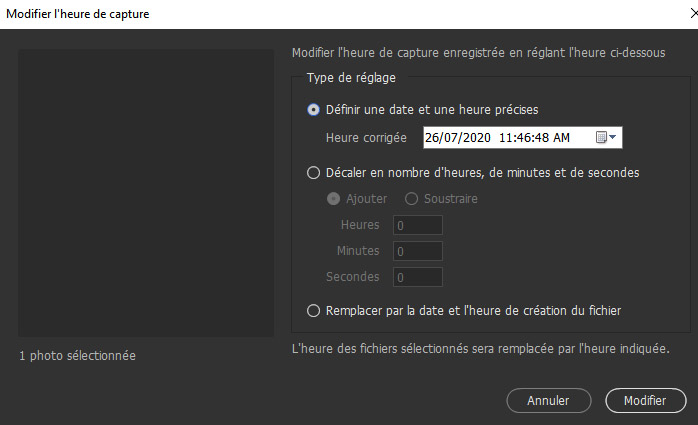698x425 pixels.
Task: Click the Secondes input field
Action: click(417, 277)
